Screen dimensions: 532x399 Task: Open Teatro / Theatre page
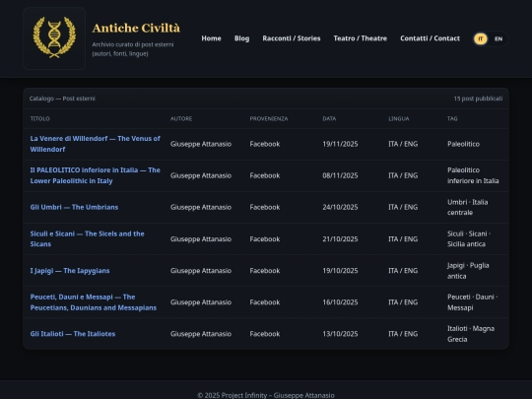click(360, 38)
